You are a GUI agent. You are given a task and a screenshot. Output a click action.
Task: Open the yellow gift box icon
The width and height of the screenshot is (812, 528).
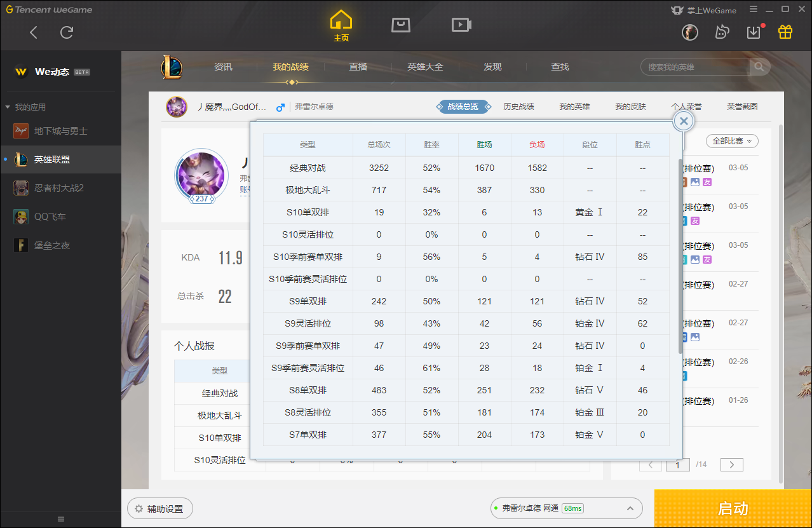[785, 32]
